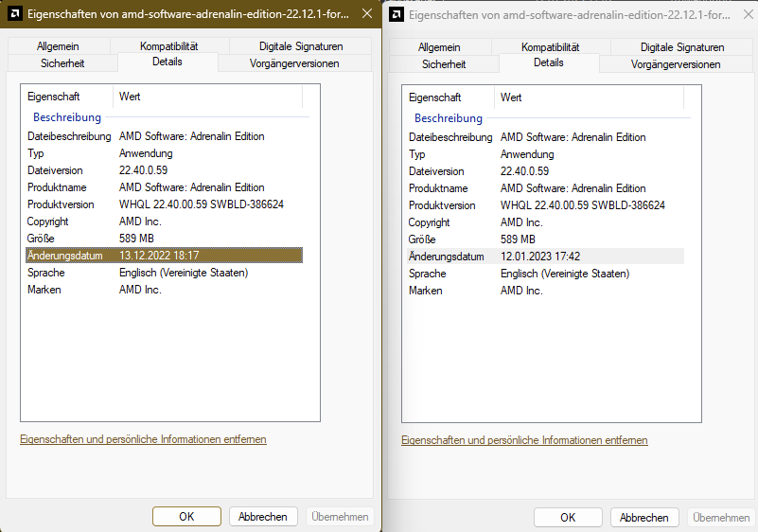This screenshot has height=532, width=758.
Task: Click Eigenschaft column header in right window
Action: pyautogui.click(x=449, y=98)
